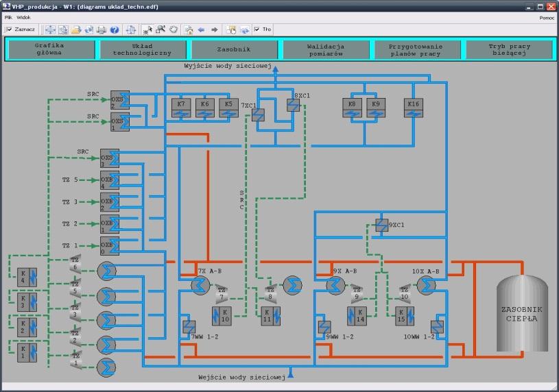Select the OXS 1 exchanger block
This screenshot has width=559, height=392.
120,122
